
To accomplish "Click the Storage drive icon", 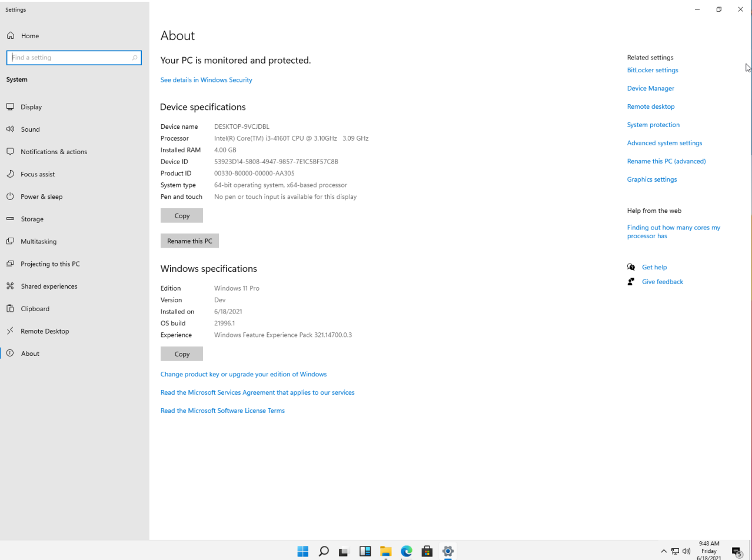I will coord(10,219).
